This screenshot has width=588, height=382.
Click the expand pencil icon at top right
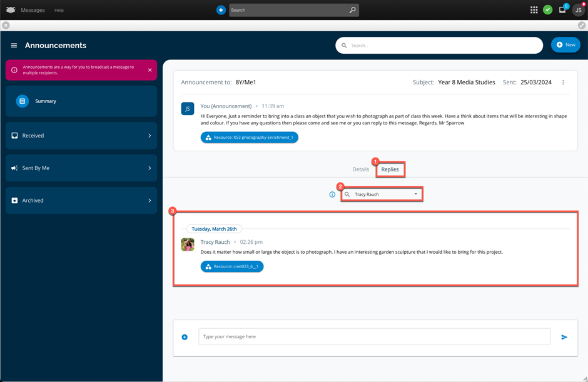(x=582, y=25)
